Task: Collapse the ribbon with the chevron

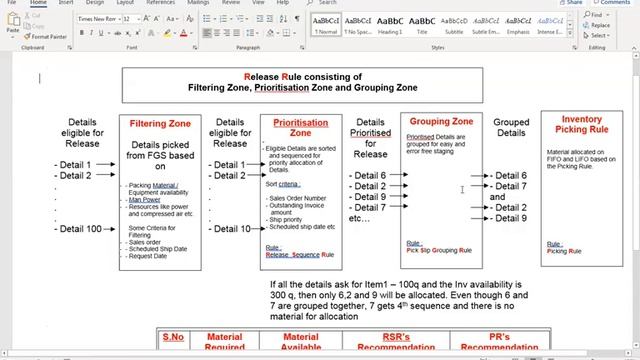Action: (x=634, y=48)
